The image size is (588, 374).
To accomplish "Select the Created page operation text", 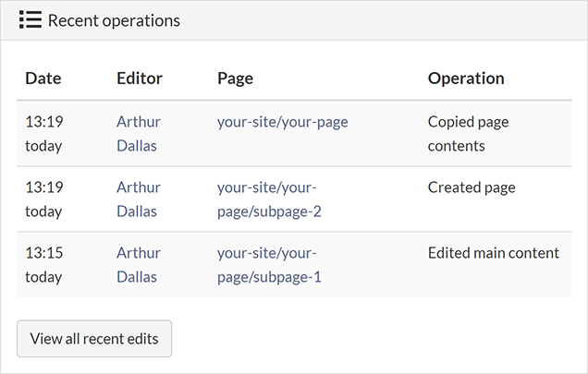I will point(472,187).
